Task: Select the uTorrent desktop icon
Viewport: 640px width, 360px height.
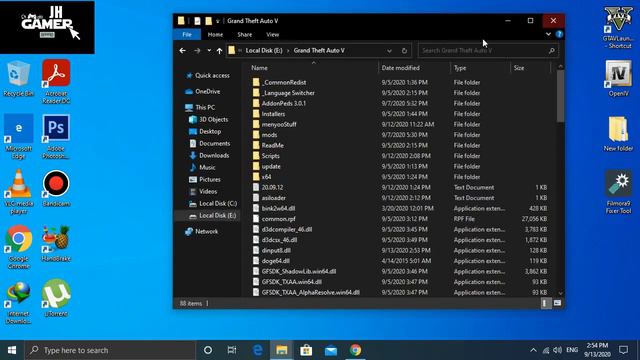Action: click(x=56, y=298)
